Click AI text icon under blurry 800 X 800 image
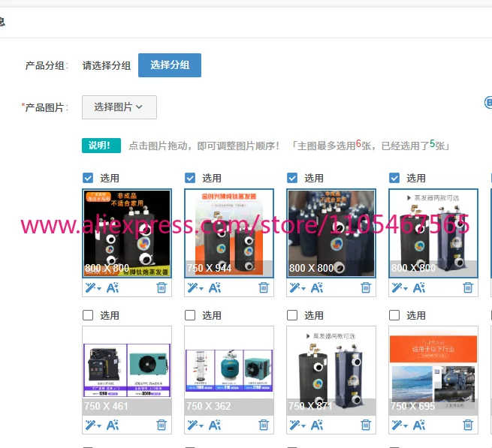 [x=317, y=287]
